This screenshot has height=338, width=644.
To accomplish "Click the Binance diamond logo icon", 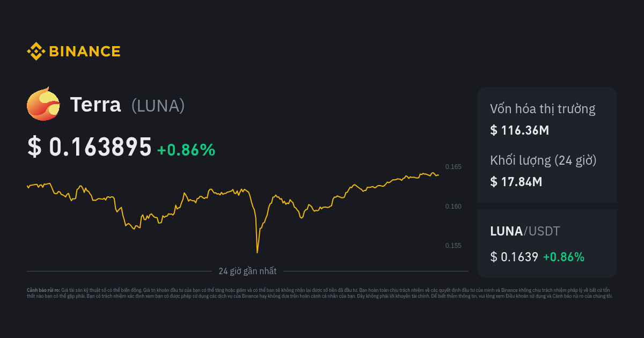I will click(x=36, y=52).
